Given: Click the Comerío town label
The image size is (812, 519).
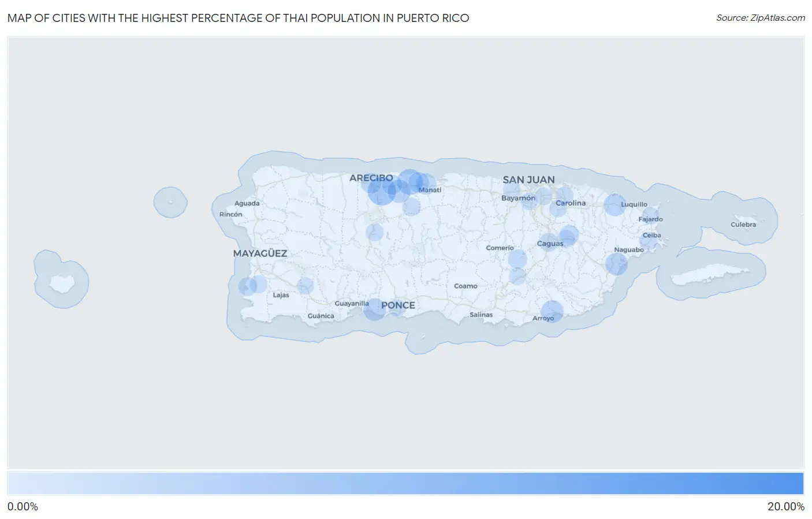Looking at the screenshot, I should (500, 248).
